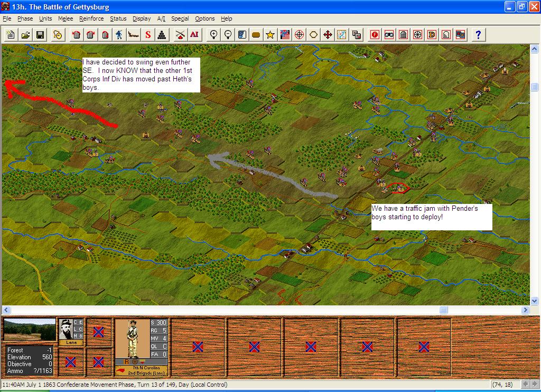Open the Special menu
The height and width of the screenshot is (392, 541).
pos(180,18)
